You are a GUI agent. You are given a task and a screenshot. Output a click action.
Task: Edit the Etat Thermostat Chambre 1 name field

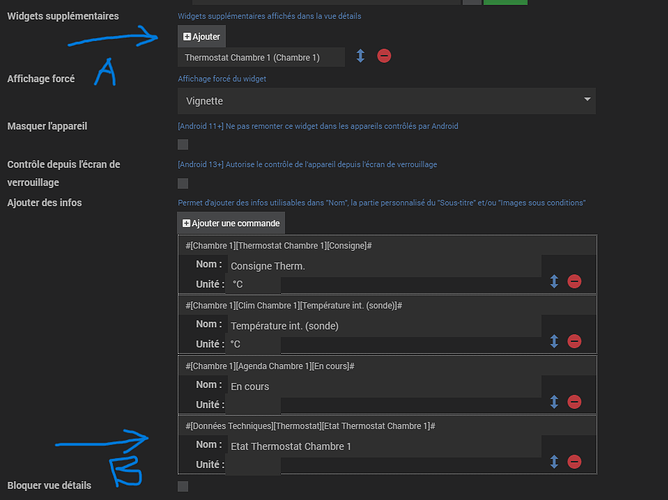(x=385, y=446)
